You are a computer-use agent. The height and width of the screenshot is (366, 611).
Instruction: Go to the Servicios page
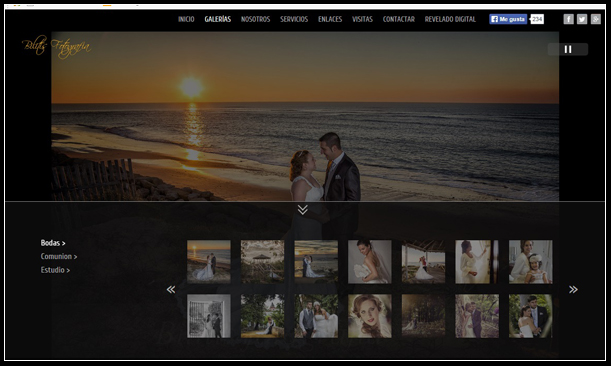[294, 19]
